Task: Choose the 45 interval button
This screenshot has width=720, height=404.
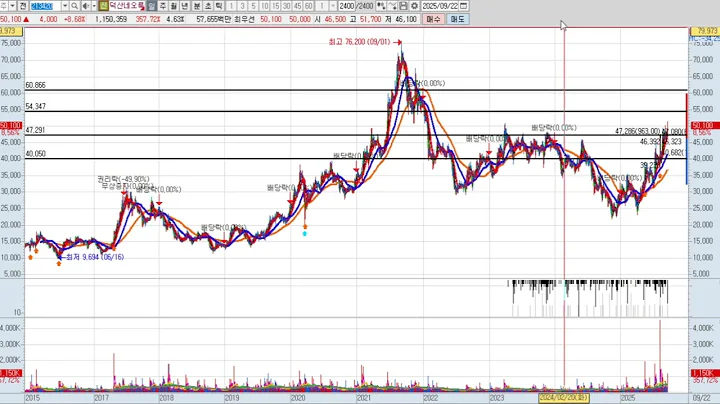Action: (298, 6)
